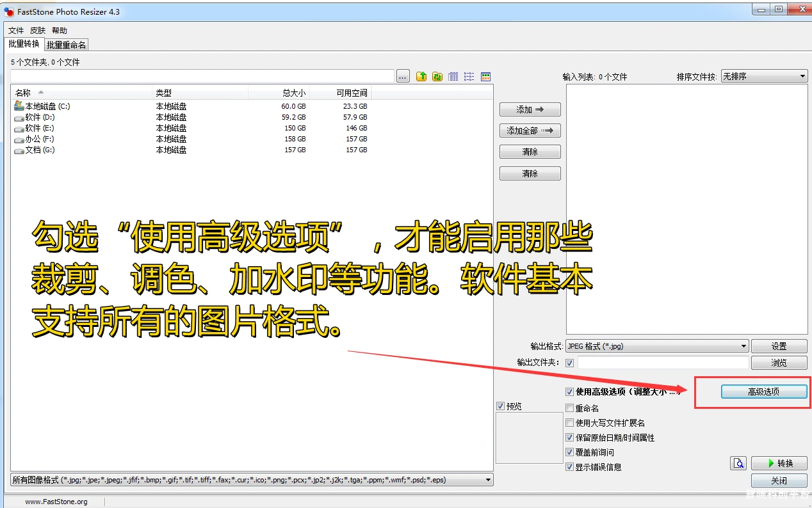This screenshot has height=508, width=812.
Task: Open the preview document icon near 转换
Action: click(x=738, y=463)
